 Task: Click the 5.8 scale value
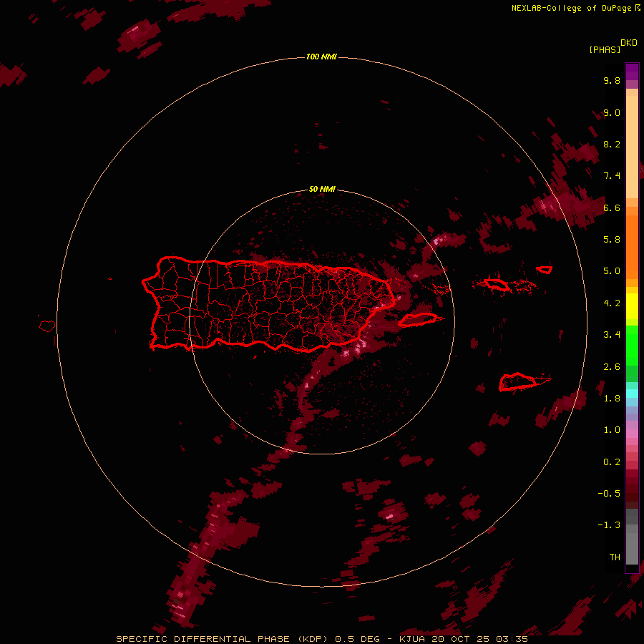(x=612, y=240)
